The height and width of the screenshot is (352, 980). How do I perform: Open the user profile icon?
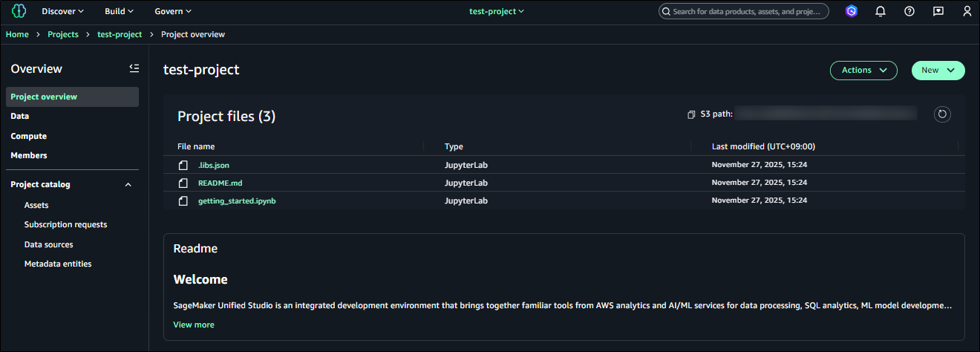pyautogui.click(x=967, y=11)
